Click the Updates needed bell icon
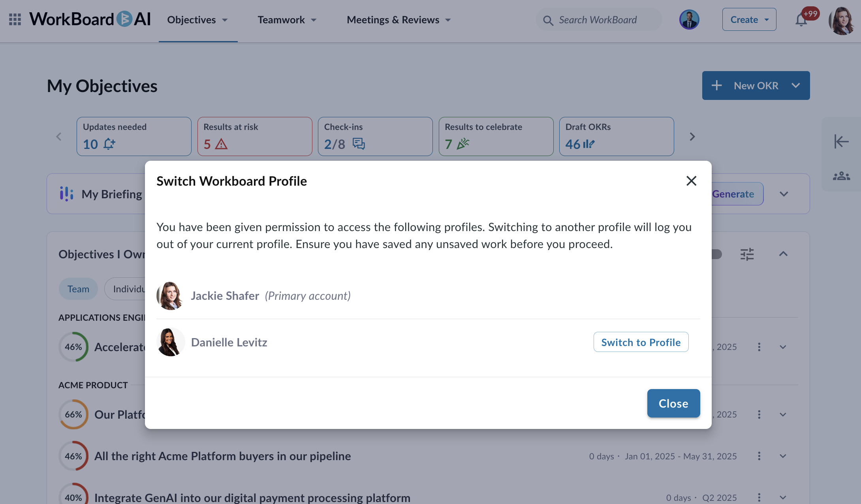 (x=109, y=144)
